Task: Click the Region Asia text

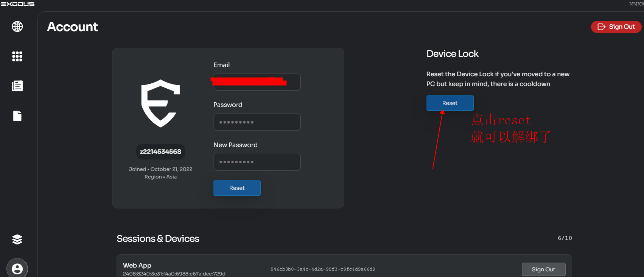Action: pos(160,177)
